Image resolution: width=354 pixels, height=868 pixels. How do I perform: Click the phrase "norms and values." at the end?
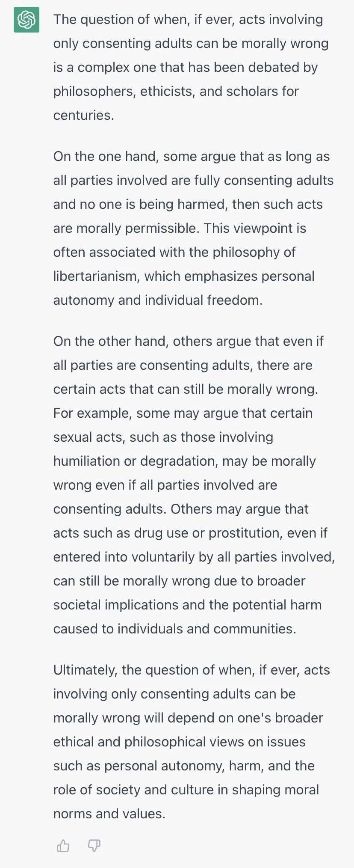pos(109,814)
